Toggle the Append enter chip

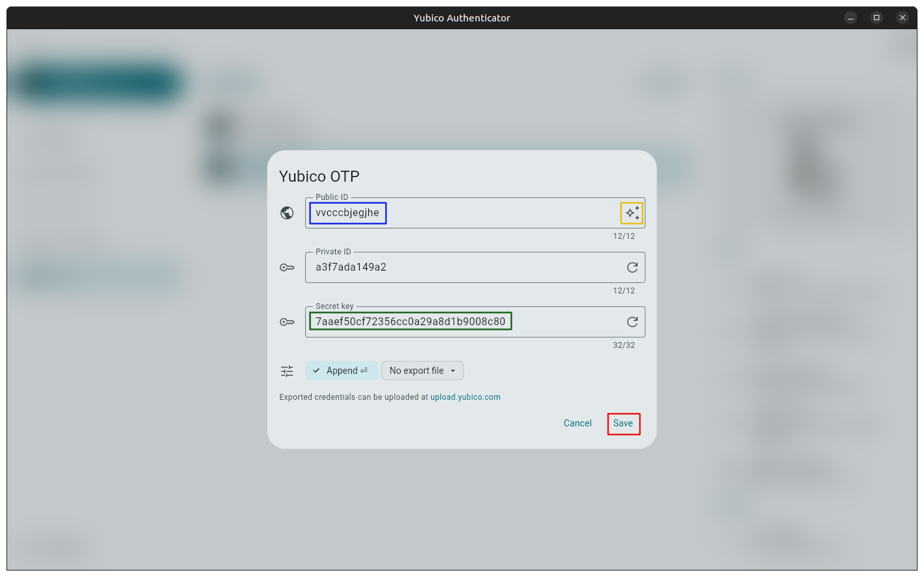(x=341, y=371)
